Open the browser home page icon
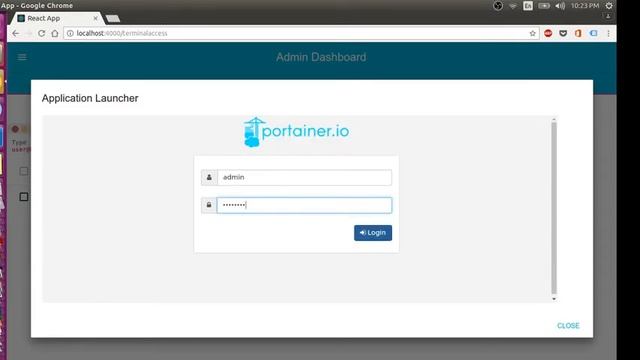 (55, 33)
